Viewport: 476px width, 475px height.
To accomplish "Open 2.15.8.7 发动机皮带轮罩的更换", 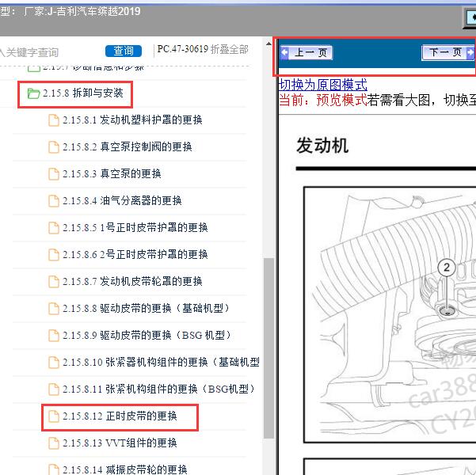I will click(x=132, y=282).
